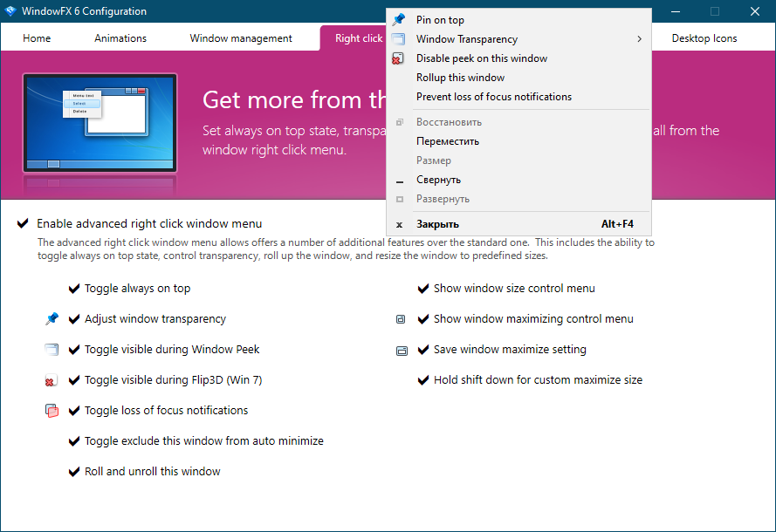Click the icon beside Save window maximize setting

tap(402, 351)
